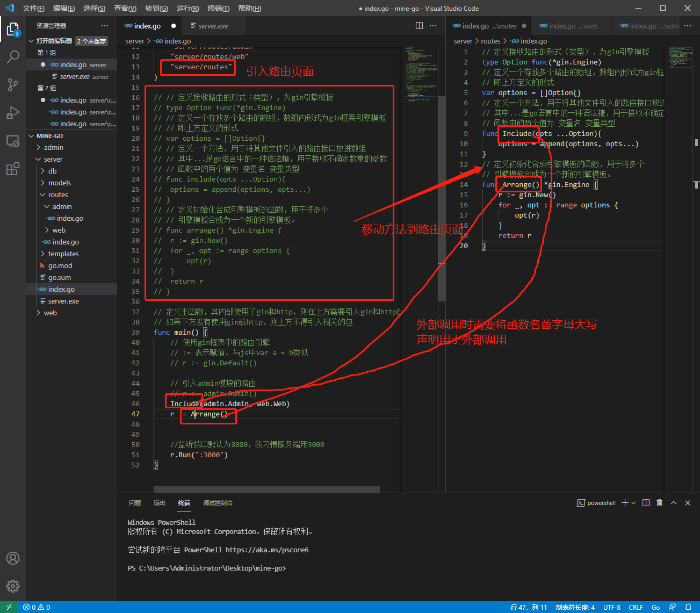This screenshot has height=613, width=700.
Task: Open the 文件(F) menu
Action: pyautogui.click(x=34, y=8)
